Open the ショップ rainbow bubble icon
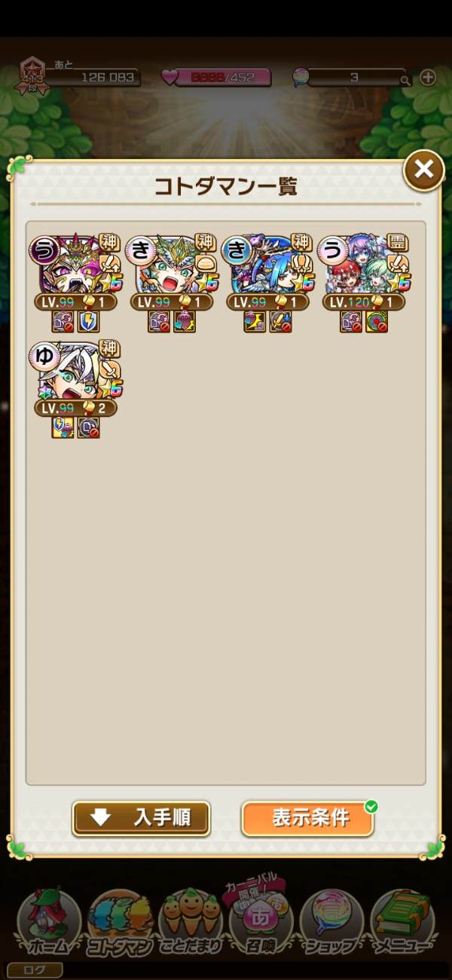This screenshot has height=980, width=452. 331,923
